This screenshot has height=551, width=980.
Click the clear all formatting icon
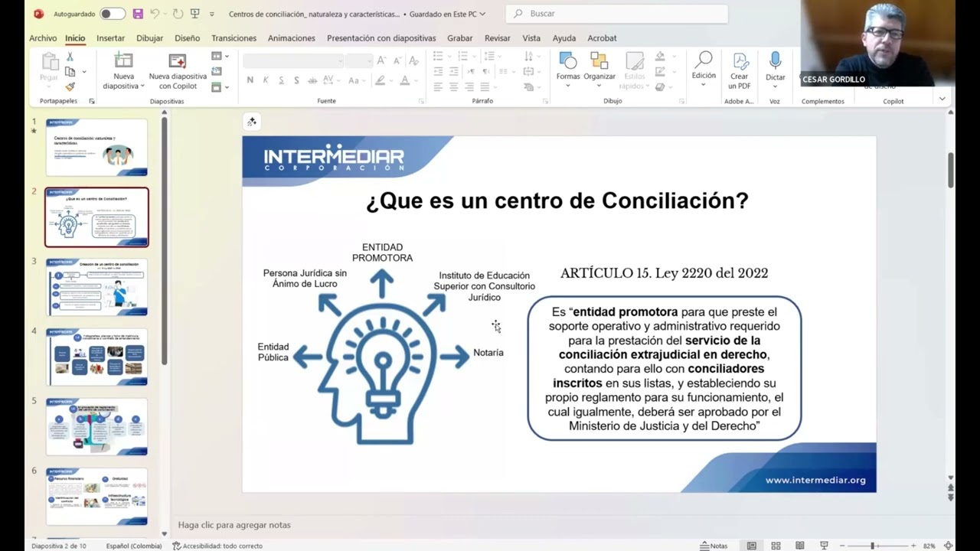point(413,60)
